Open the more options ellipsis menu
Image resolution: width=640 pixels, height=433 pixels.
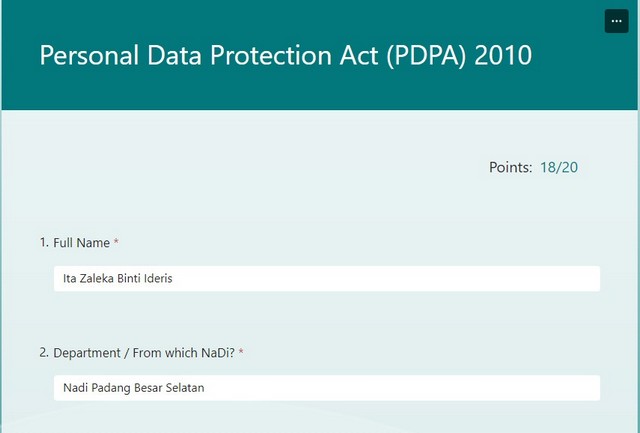tap(616, 21)
